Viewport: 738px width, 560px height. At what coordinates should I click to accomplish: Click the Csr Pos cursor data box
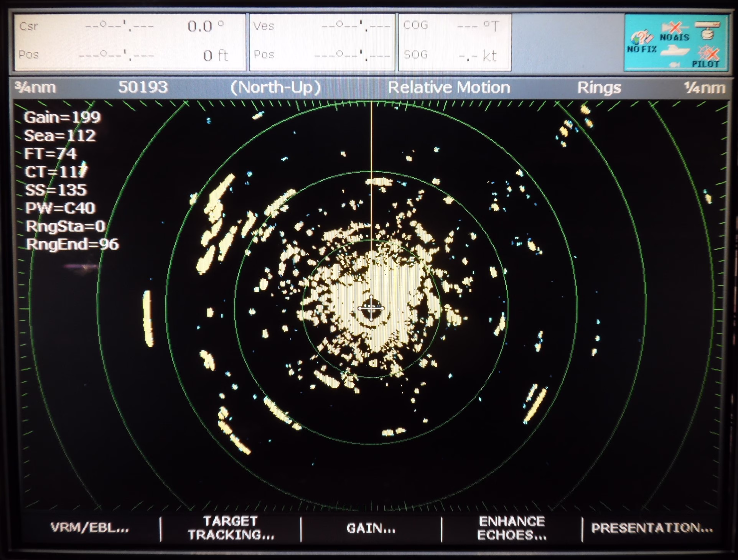(x=130, y=42)
